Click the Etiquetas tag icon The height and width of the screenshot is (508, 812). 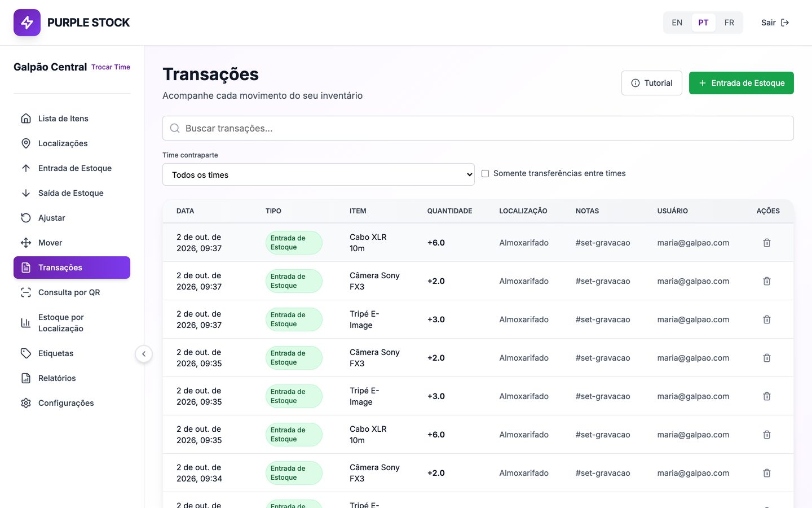click(x=26, y=353)
